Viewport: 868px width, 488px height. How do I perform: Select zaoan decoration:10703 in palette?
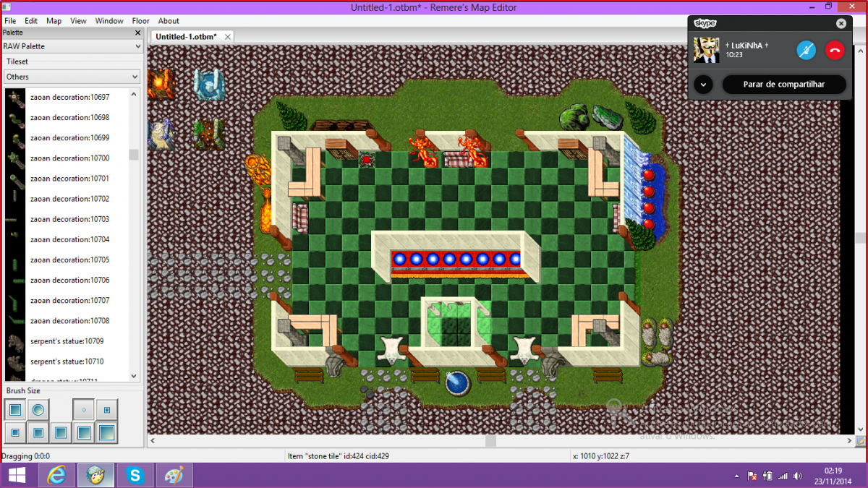(x=71, y=218)
